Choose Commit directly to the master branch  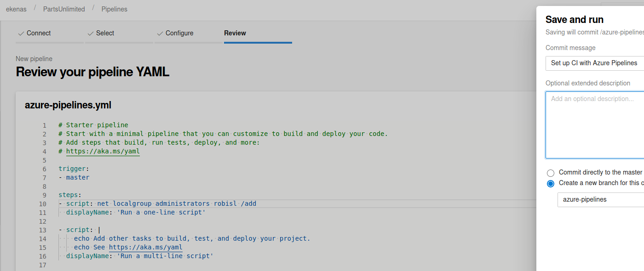click(551, 173)
